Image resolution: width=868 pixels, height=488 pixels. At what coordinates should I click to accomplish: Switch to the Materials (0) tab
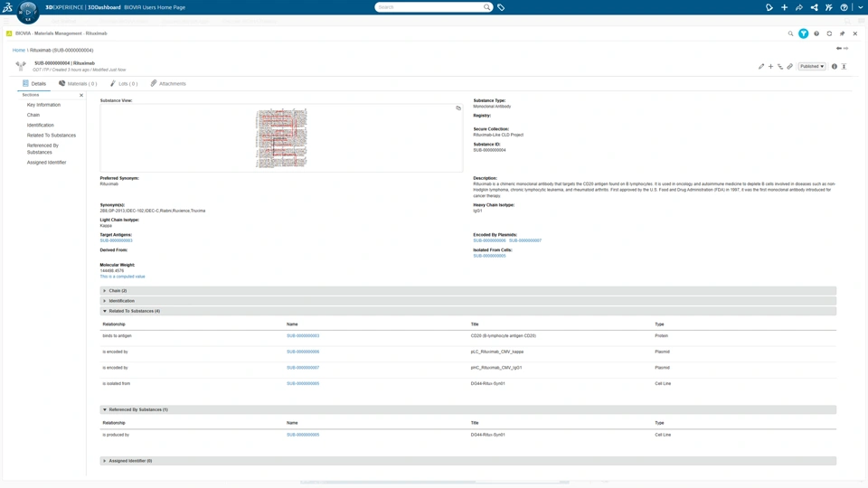[78, 83]
